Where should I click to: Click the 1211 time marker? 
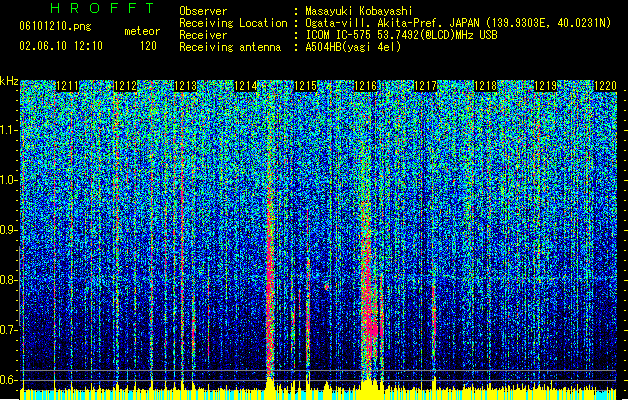(x=67, y=86)
